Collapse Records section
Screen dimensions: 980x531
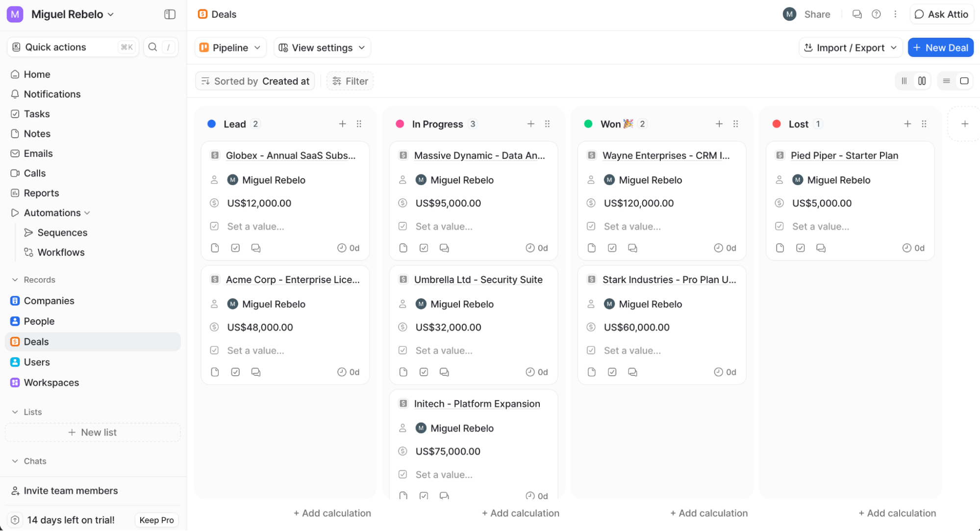[x=33, y=280]
